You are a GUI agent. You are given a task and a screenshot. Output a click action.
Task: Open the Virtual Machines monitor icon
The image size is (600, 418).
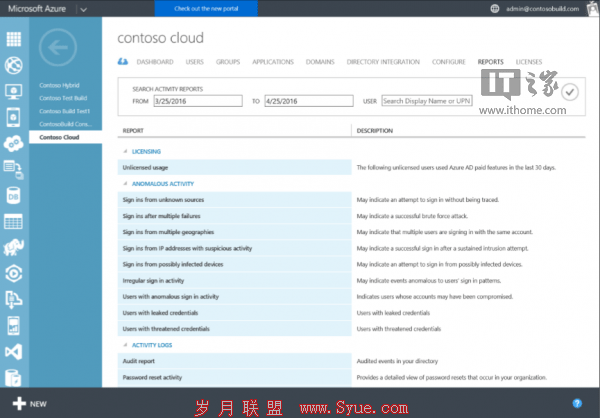14,91
